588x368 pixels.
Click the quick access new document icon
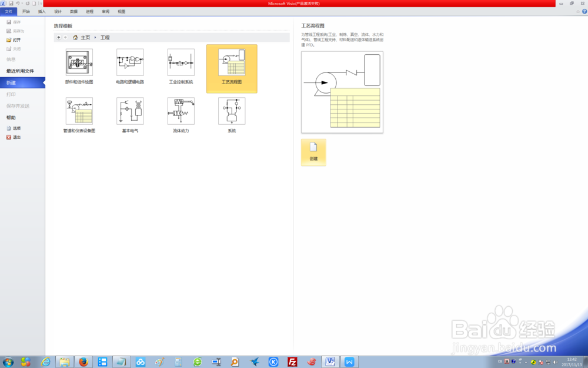tap(34, 4)
